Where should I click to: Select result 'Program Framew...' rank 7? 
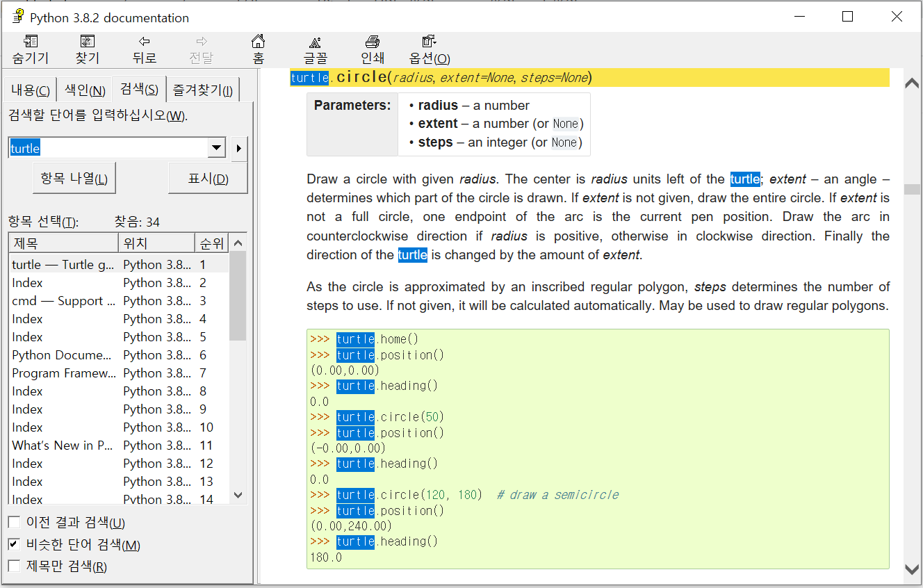click(x=119, y=373)
